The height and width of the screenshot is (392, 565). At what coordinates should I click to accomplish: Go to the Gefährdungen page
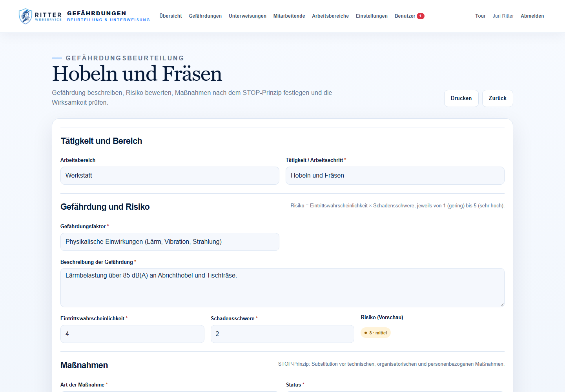pyautogui.click(x=205, y=16)
